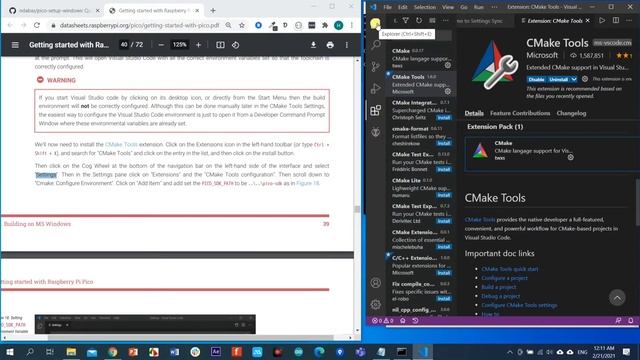
Task: Click the CMake Tools link in the PDF text
Action: pos(121,144)
